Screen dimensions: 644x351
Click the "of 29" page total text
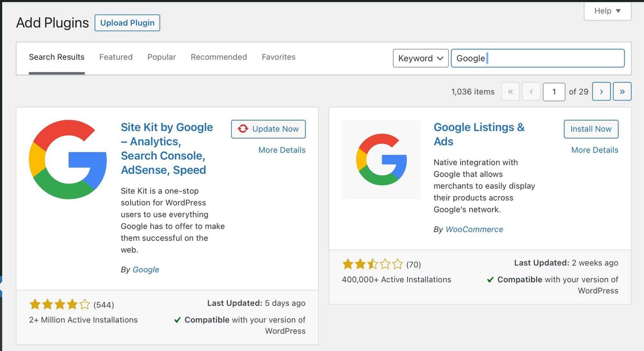click(x=579, y=92)
